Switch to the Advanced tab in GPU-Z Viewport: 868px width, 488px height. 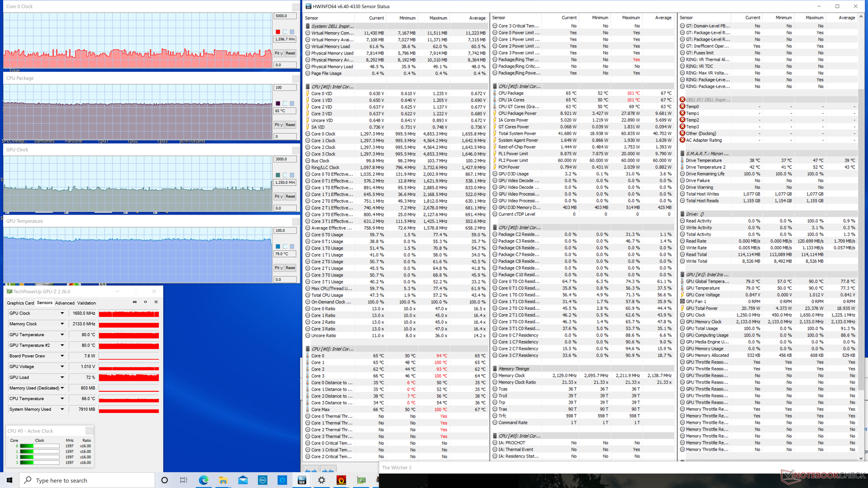(65, 303)
